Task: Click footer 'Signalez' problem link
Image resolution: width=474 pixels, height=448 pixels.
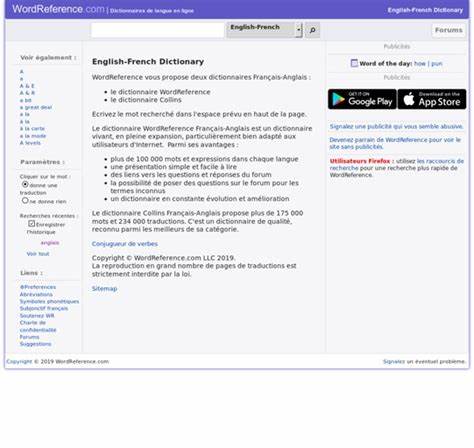Action: tap(394, 361)
